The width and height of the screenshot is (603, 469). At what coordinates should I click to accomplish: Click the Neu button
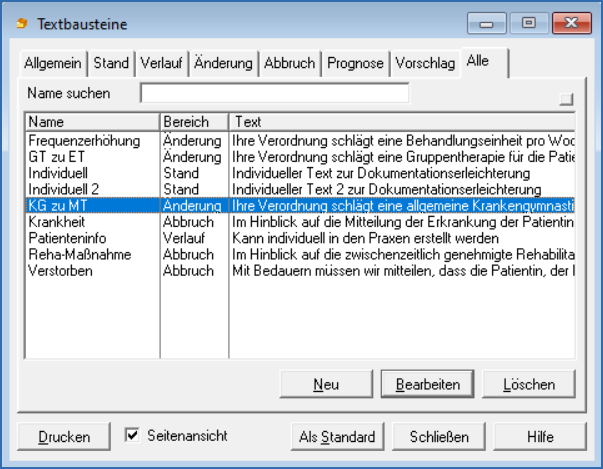[x=326, y=384]
